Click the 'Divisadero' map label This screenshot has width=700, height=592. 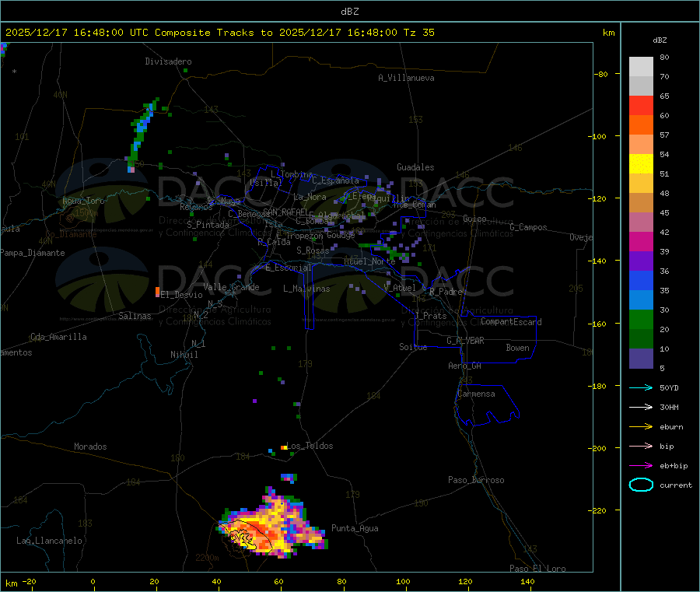click(168, 61)
